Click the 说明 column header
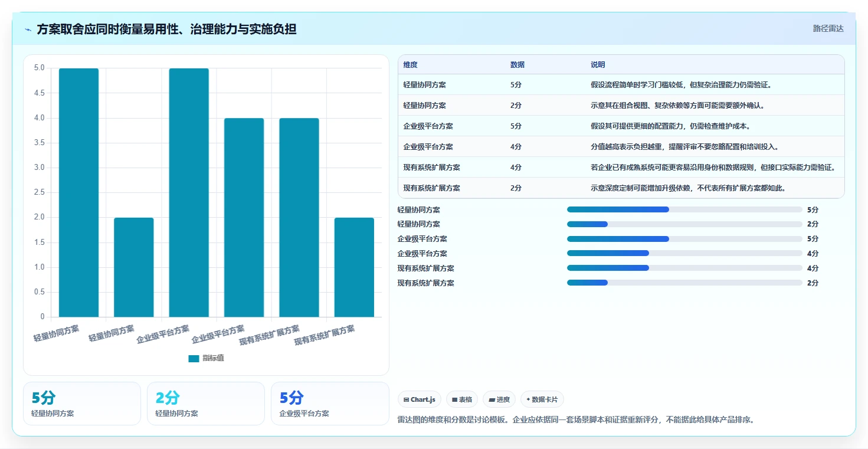The height and width of the screenshot is (449, 868). [x=598, y=65]
